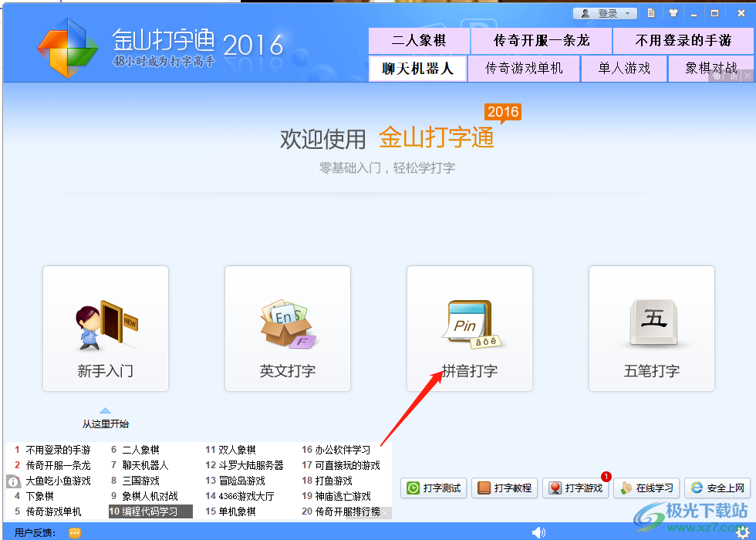Launch the 拼音打字 Pinyin typing card
756x540 pixels.
[x=470, y=329]
